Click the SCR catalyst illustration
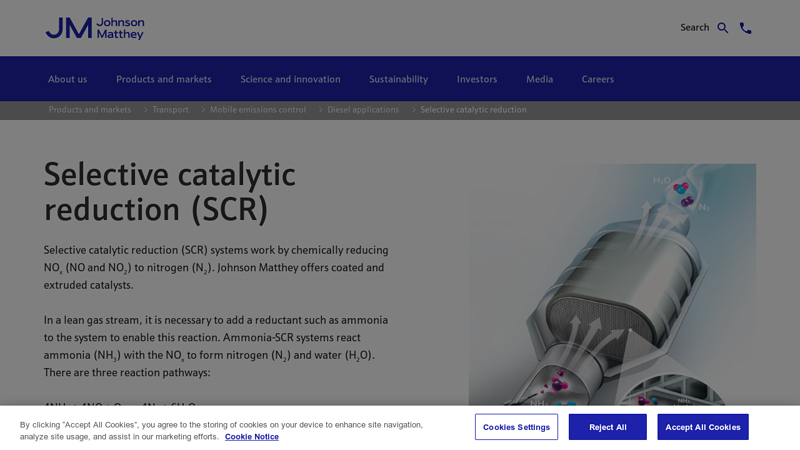This screenshot has height=450, width=800. click(x=612, y=285)
